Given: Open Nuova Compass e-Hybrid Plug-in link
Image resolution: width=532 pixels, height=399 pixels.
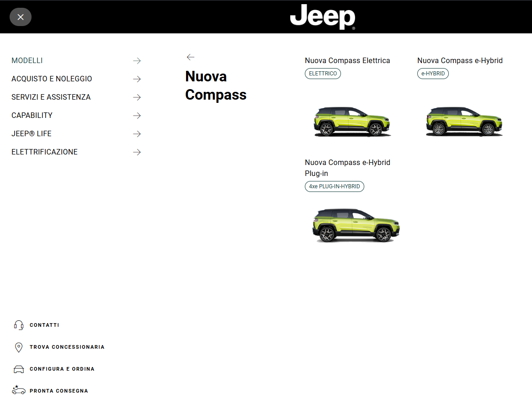Looking at the screenshot, I should pos(347,168).
